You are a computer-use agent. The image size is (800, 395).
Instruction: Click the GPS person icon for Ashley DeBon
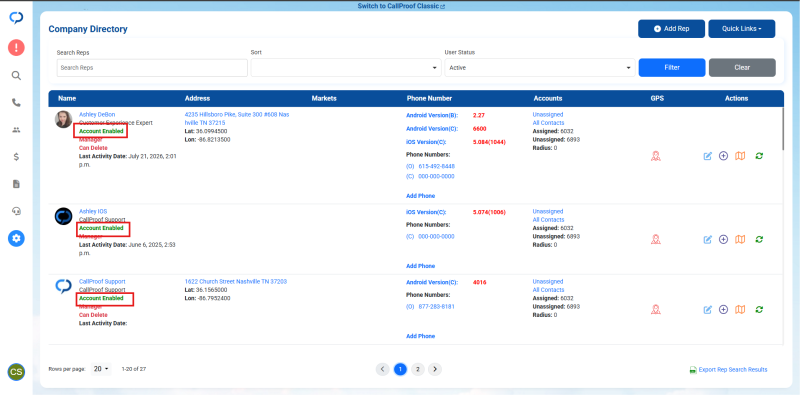click(x=656, y=156)
